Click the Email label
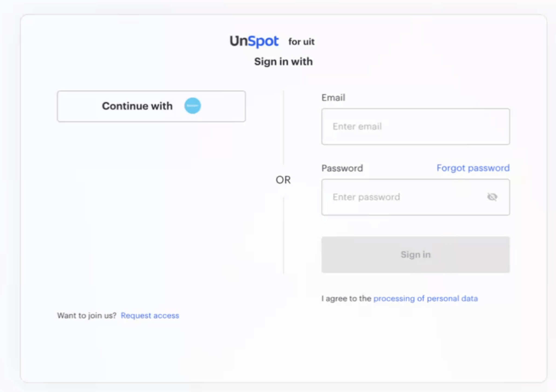 point(333,98)
